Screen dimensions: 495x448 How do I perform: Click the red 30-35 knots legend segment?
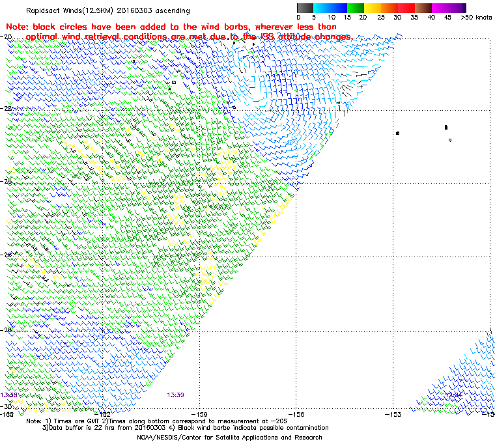[x=406, y=8]
